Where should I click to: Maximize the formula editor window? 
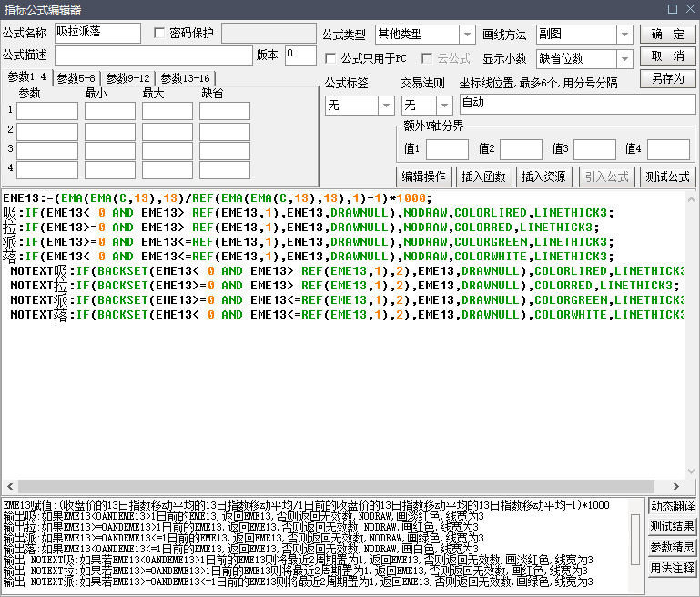(672, 9)
